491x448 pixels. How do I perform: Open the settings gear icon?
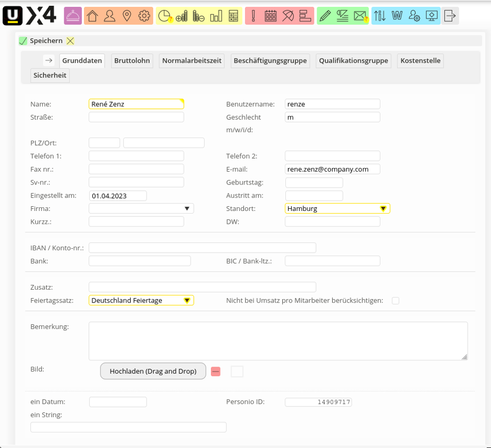[144, 16]
